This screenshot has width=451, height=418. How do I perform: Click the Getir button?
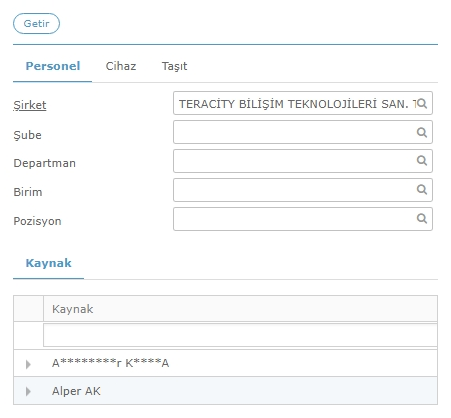tap(36, 24)
